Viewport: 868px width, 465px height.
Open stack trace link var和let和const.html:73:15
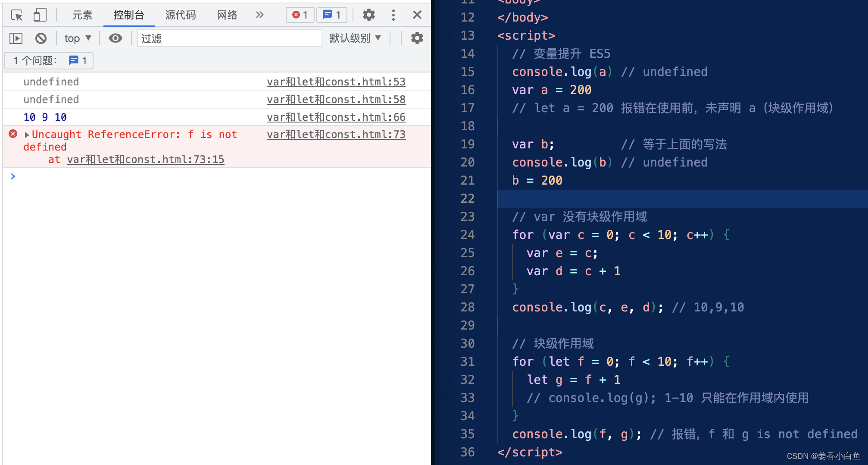pos(146,160)
